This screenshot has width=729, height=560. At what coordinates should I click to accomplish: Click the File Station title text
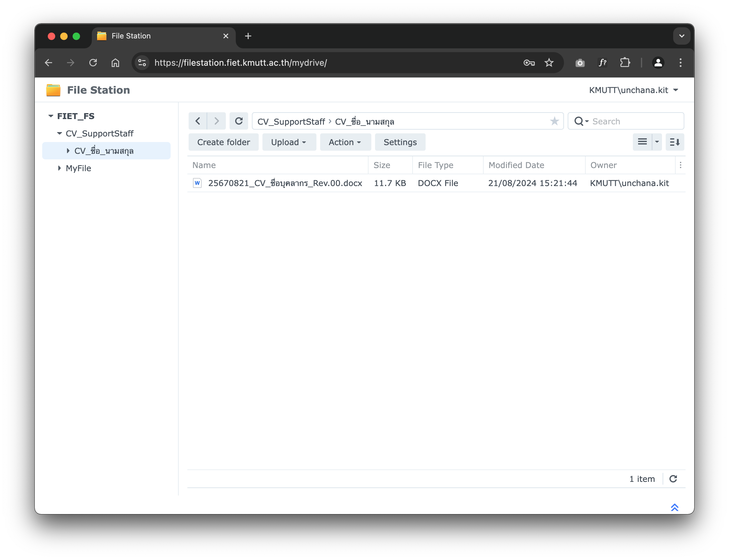(x=98, y=90)
